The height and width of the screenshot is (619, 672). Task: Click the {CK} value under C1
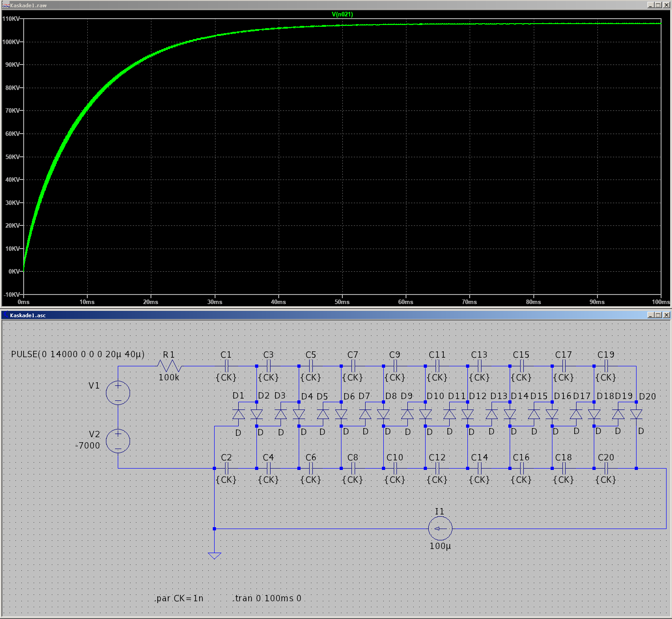click(x=226, y=377)
